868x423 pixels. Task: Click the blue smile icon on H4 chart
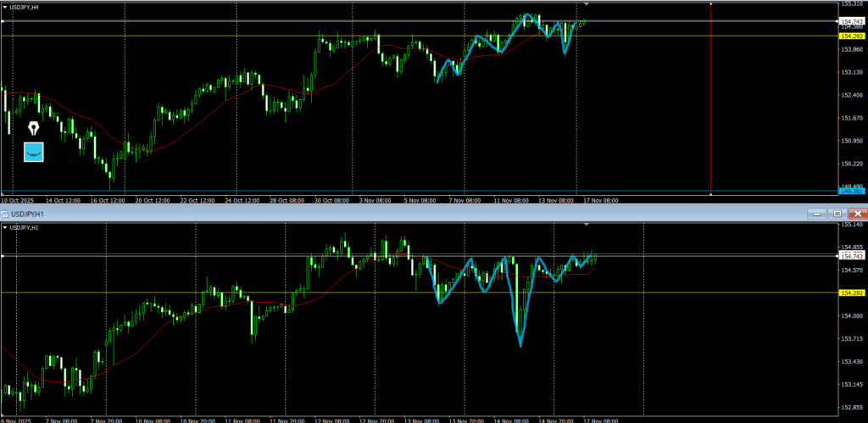pyautogui.click(x=33, y=153)
